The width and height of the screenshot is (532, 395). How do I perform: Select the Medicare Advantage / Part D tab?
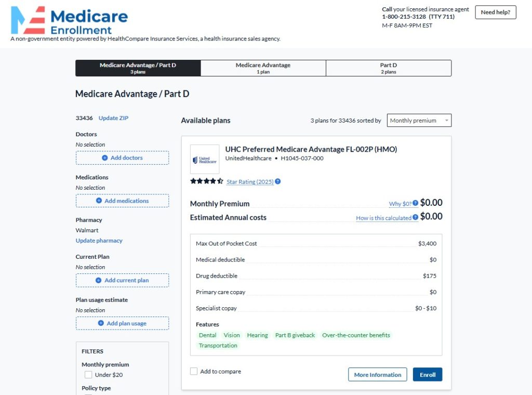pyautogui.click(x=138, y=68)
